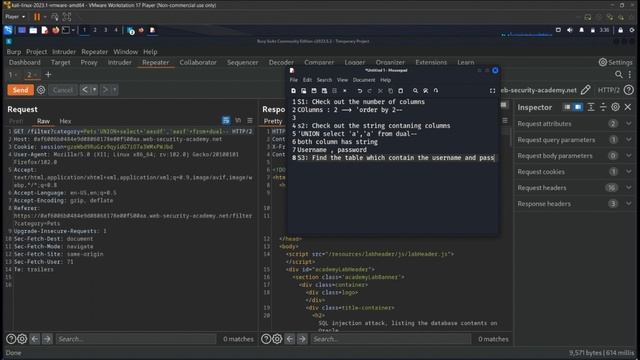Viewport: 640px width, 360px height.
Task: Toggle fullscreen icon in Mousepad toolbar
Action: click(x=492, y=91)
